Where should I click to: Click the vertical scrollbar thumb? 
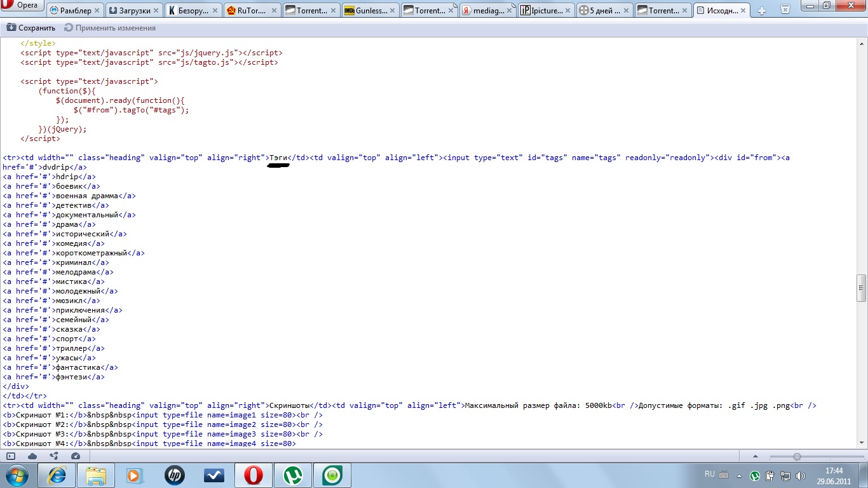[x=862, y=288]
